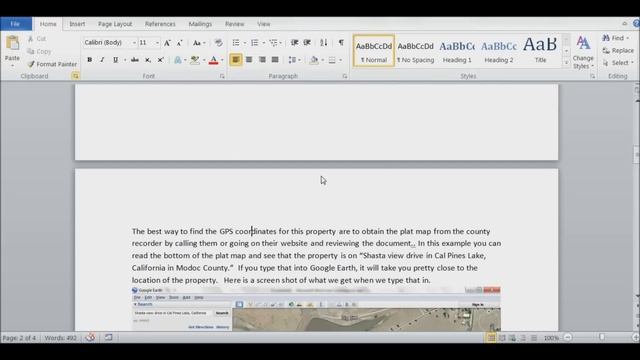This screenshot has width=640, height=360.
Task: Open the highlight color dropdown arrow
Action: click(204, 60)
